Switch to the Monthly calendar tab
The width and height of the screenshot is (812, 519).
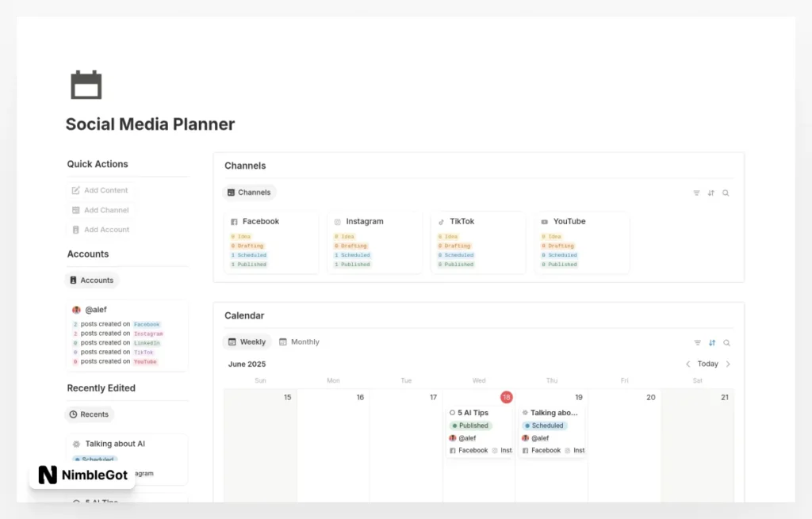pos(300,342)
